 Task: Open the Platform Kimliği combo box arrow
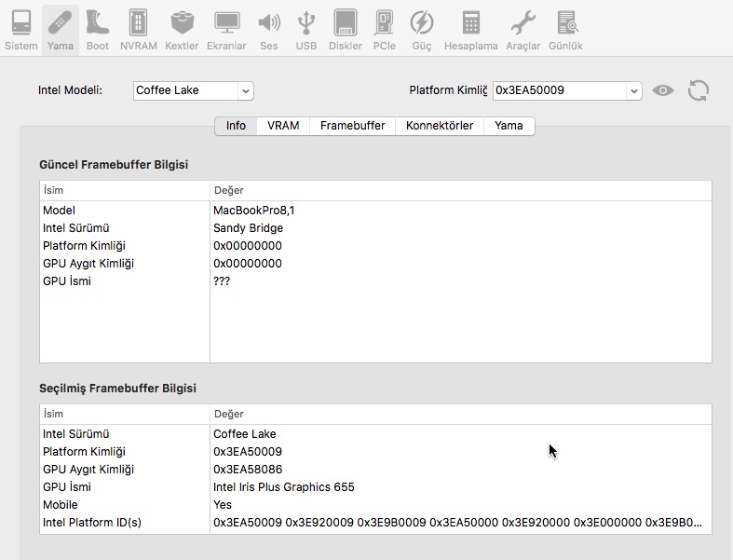pos(633,90)
